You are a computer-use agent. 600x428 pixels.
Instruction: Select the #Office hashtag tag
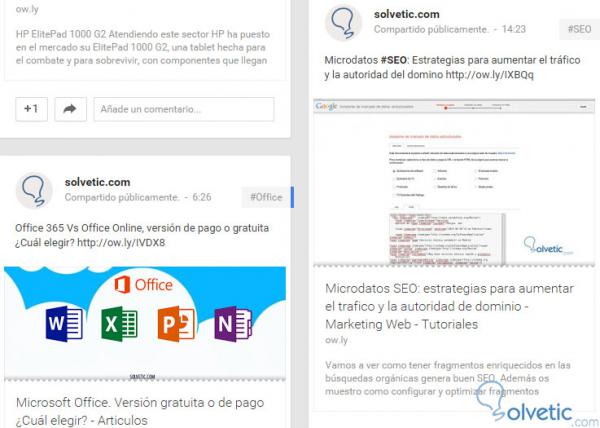(x=266, y=197)
